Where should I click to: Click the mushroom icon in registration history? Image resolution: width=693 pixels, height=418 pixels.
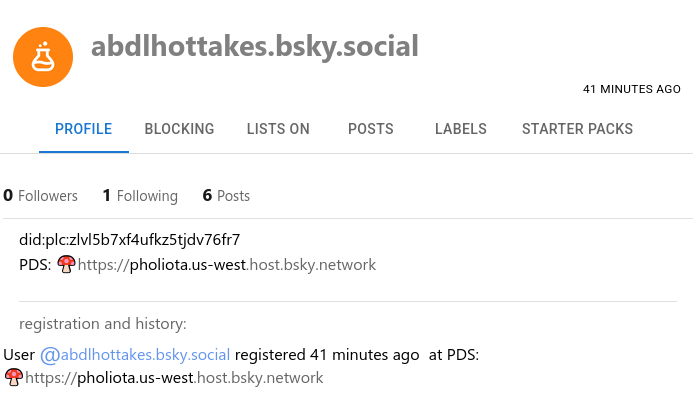(x=14, y=377)
